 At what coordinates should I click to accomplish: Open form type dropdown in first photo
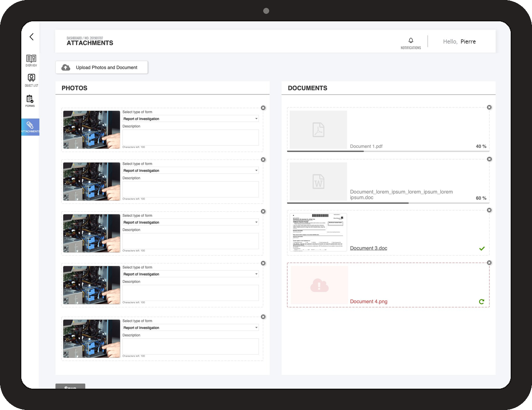click(191, 118)
